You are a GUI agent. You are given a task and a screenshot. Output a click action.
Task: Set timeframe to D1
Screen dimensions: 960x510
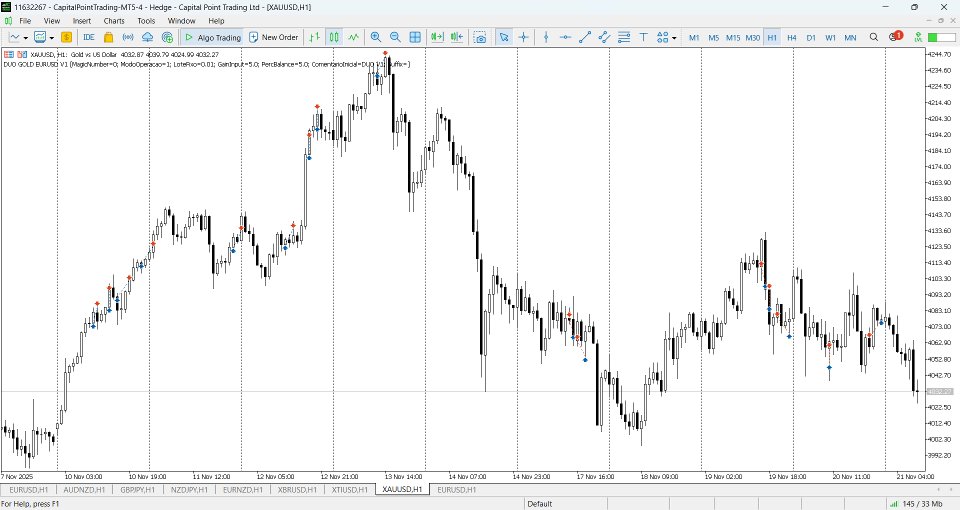tap(811, 37)
